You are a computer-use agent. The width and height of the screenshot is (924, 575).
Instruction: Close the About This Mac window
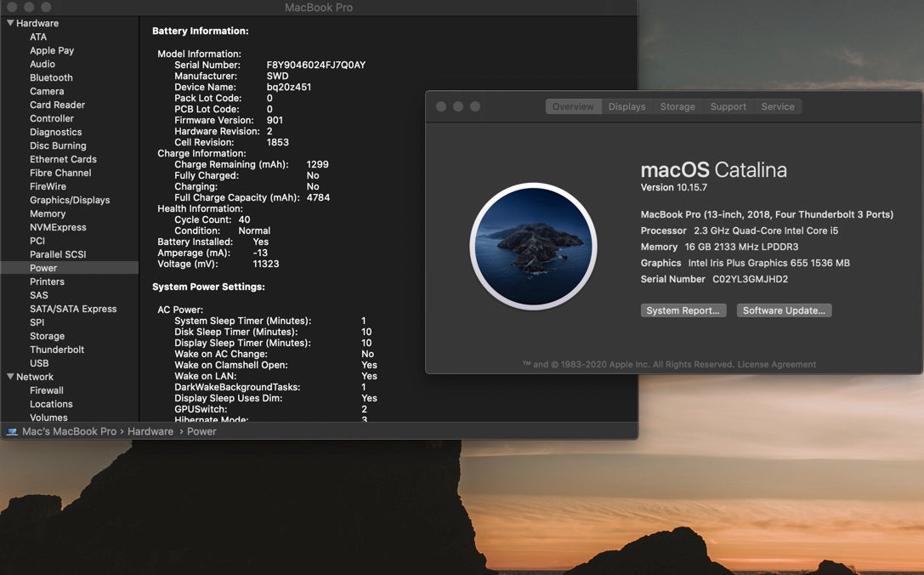pos(441,106)
